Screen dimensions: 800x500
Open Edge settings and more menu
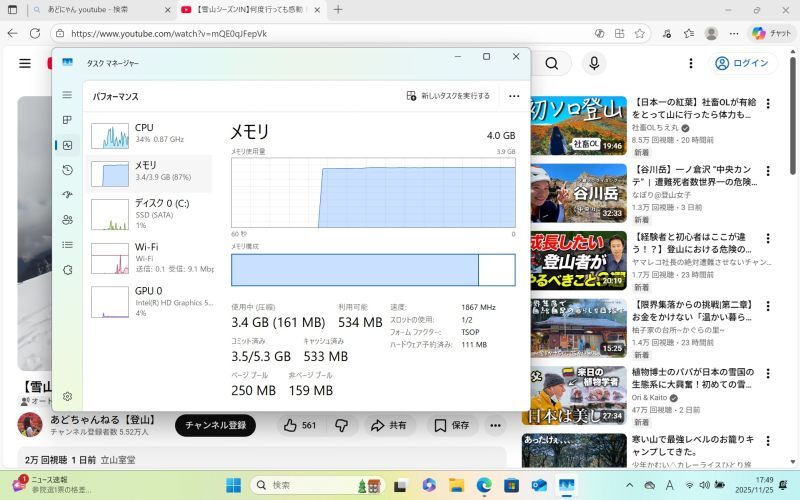(734, 34)
